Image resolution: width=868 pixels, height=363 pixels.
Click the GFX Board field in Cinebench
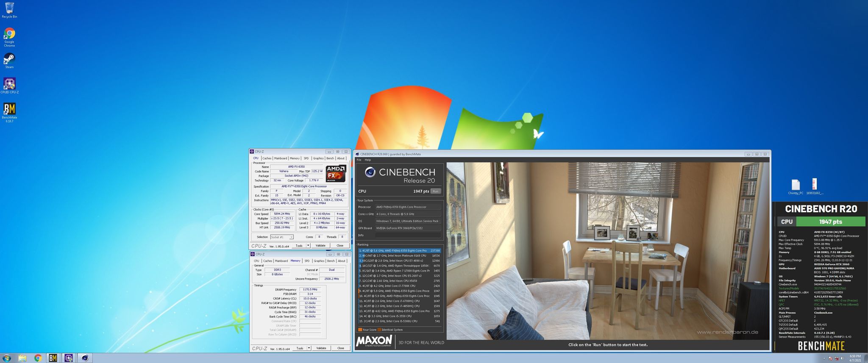pyautogui.click(x=408, y=228)
